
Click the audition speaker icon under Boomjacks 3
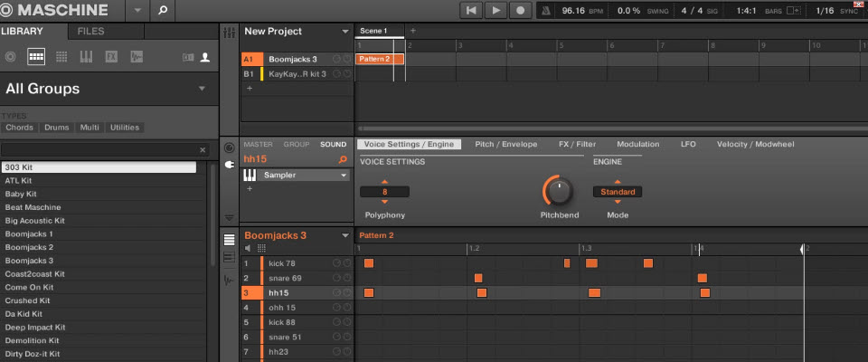point(248,248)
